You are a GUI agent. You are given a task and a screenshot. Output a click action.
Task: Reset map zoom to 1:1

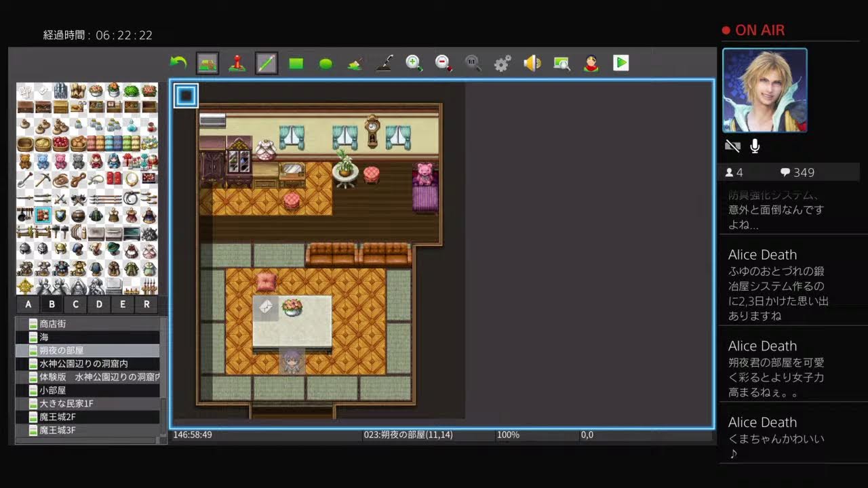[x=473, y=63]
